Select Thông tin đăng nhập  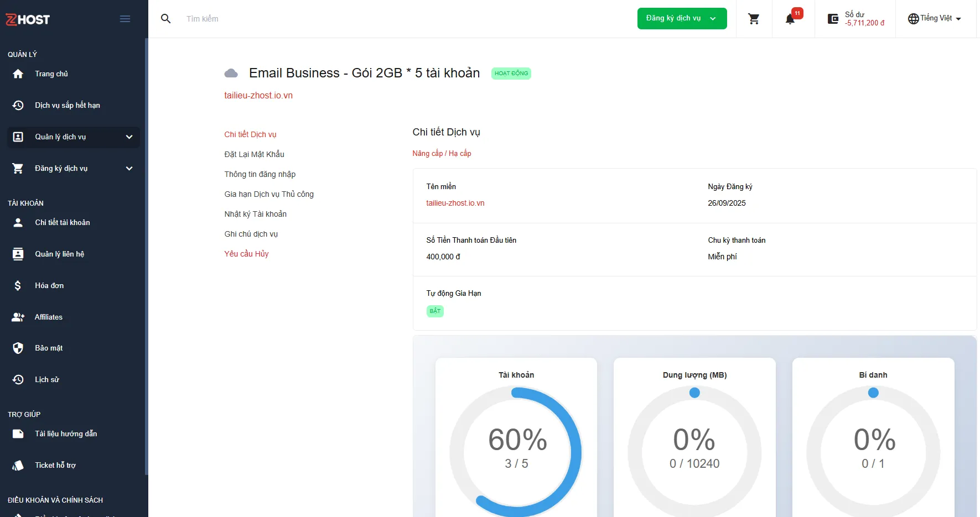[x=260, y=174]
